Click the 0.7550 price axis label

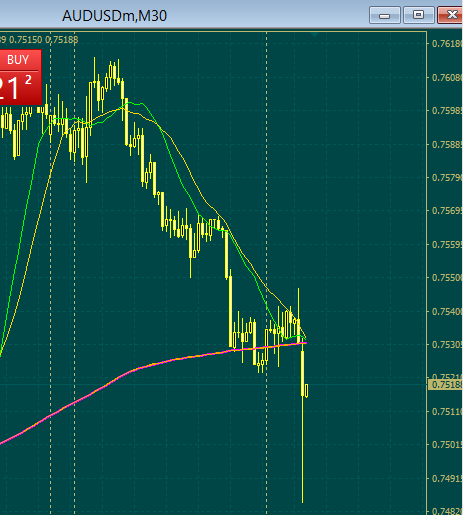447,278
